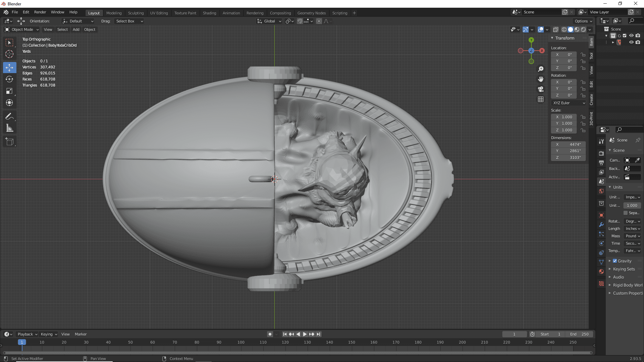Screen dimensions: 644x362
Task: Open XYZ Euler rotation mode dropdown
Action: coord(569,103)
